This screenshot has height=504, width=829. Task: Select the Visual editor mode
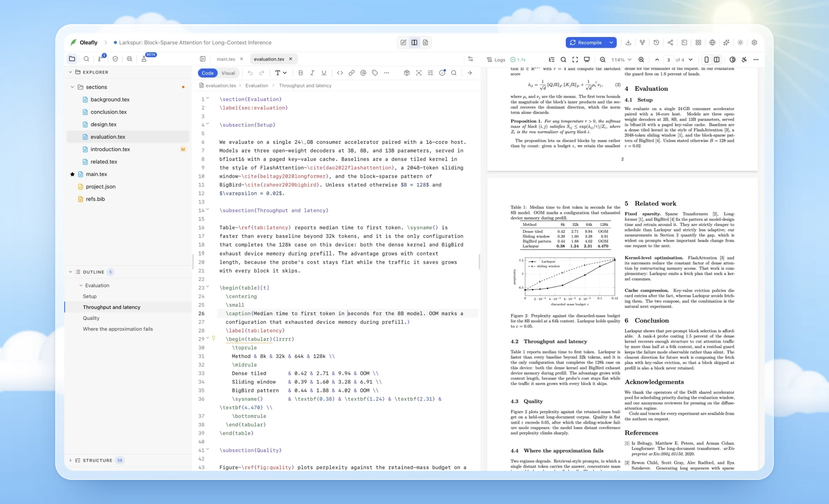tap(228, 73)
